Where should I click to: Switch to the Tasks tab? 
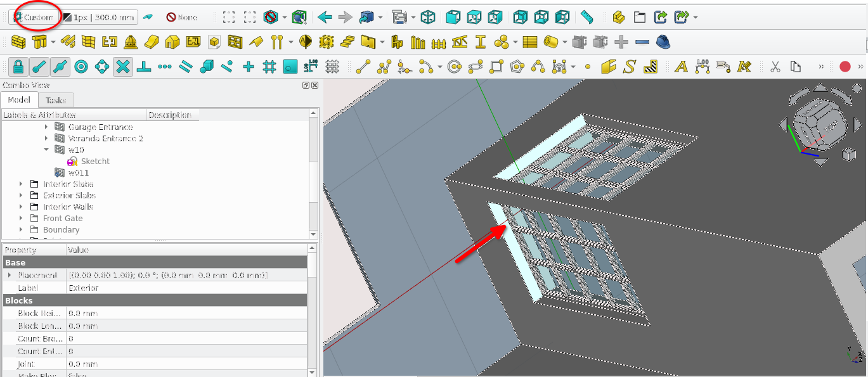56,100
